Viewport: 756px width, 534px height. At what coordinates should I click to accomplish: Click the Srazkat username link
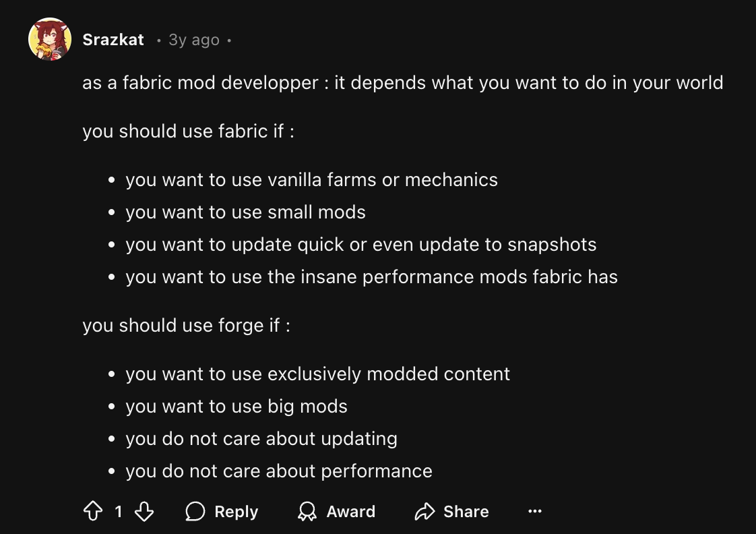(x=113, y=40)
